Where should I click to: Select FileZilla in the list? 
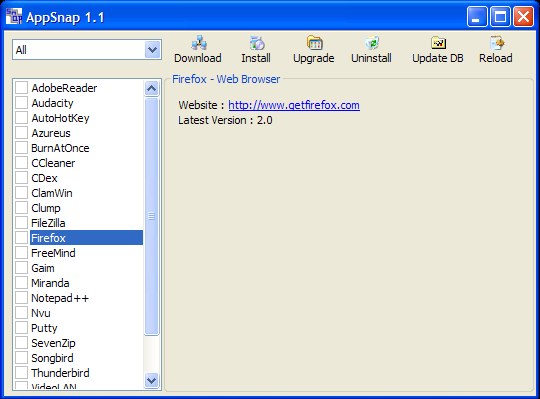[x=48, y=223]
